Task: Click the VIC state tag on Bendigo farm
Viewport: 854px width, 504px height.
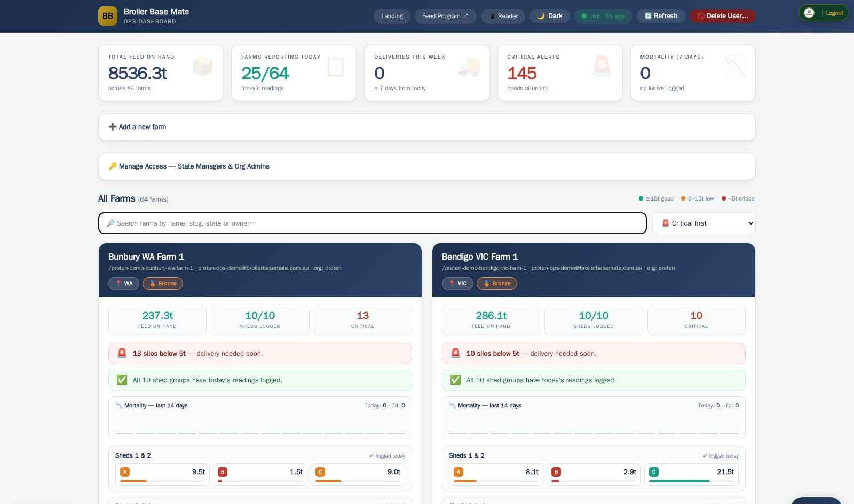Action: 457,283
